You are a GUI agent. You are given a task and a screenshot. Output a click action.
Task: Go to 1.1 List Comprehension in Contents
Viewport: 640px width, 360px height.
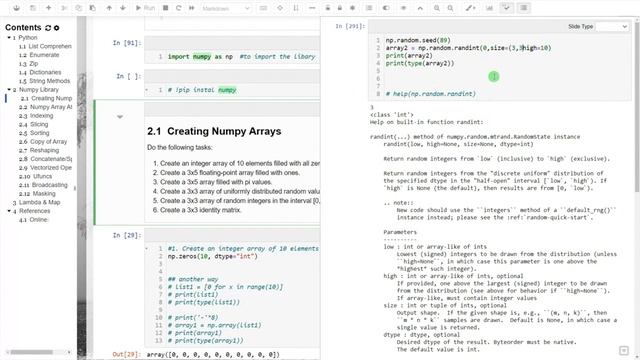point(45,46)
